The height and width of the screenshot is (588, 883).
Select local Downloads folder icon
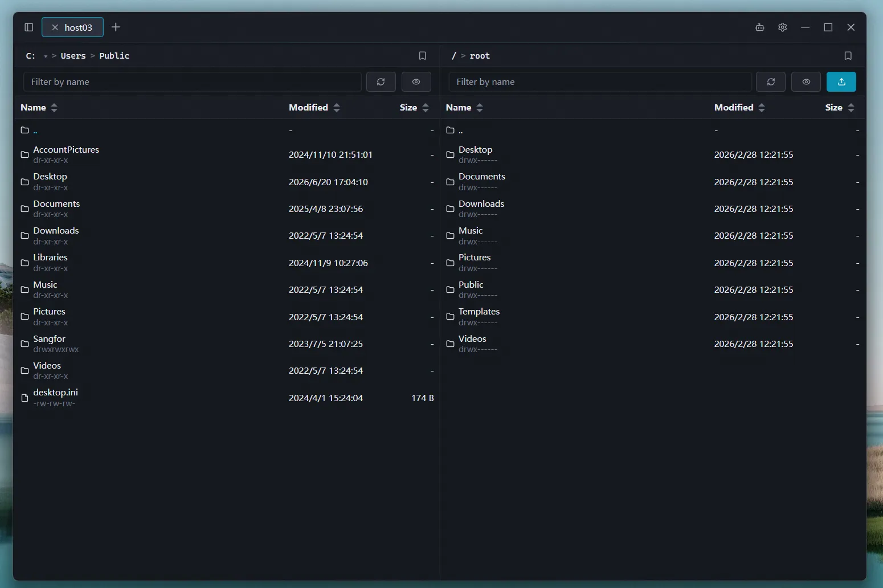pyautogui.click(x=24, y=235)
